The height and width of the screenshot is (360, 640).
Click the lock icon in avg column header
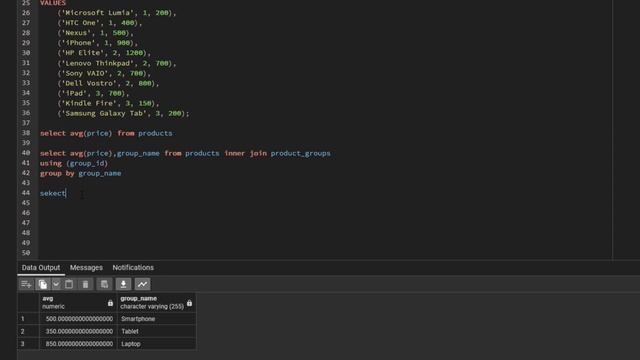coord(110,303)
